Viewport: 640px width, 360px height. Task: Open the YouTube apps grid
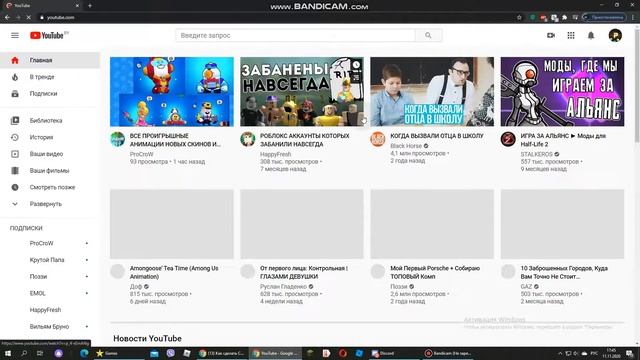click(x=571, y=36)
